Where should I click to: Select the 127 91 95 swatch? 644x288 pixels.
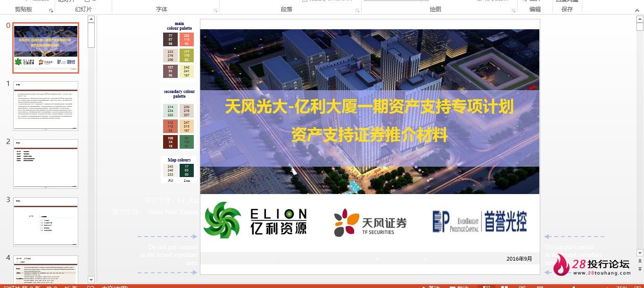[170, 71]
